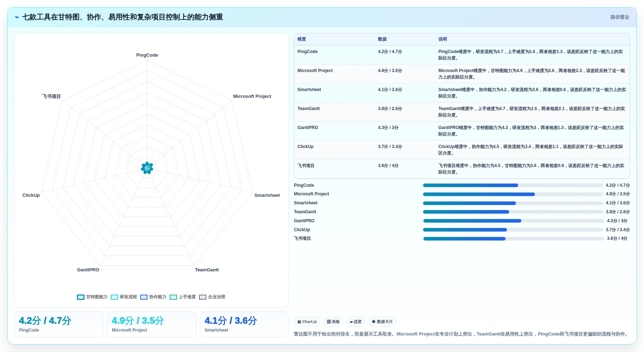This screenshot has width=644, height=352.
Task: Click the Smartsheet table row name
Action: (x=309, y=90)
